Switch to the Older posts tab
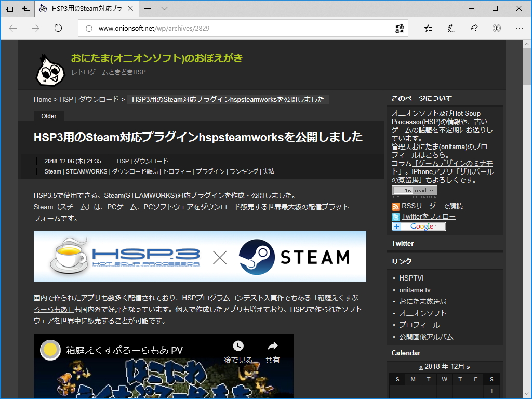This screenshot has width=532, height=399. tap(48, 116)
